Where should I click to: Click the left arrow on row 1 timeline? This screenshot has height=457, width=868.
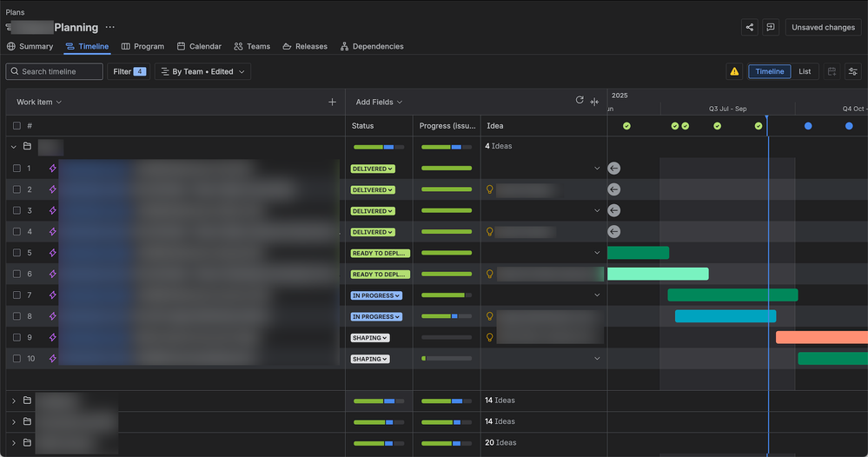click(614, 169)
